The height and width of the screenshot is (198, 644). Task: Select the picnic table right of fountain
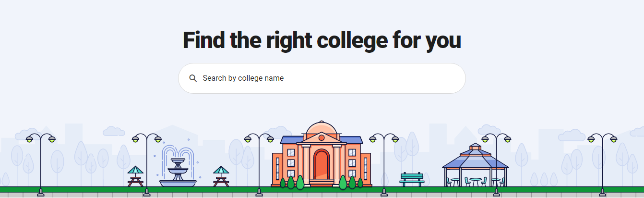click(221, 176)
